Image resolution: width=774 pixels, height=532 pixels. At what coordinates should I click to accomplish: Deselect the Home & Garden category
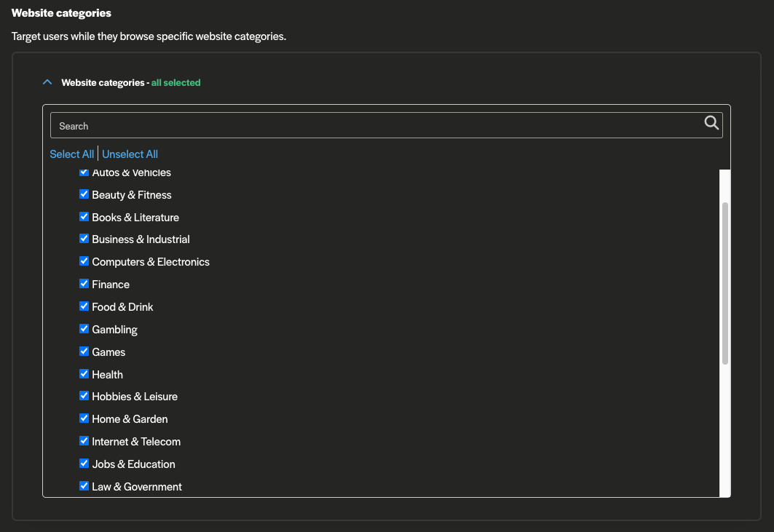84,418
